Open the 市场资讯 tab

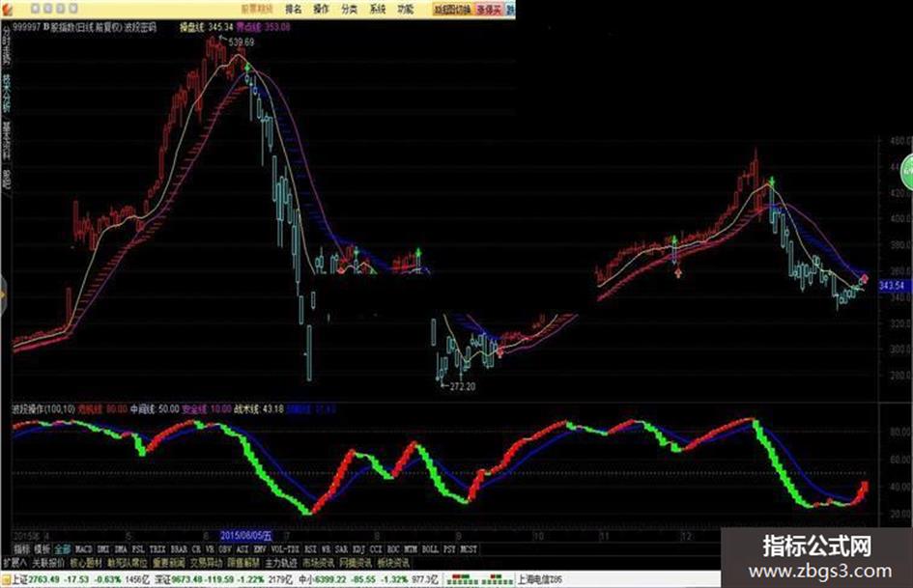coord(319,563)
